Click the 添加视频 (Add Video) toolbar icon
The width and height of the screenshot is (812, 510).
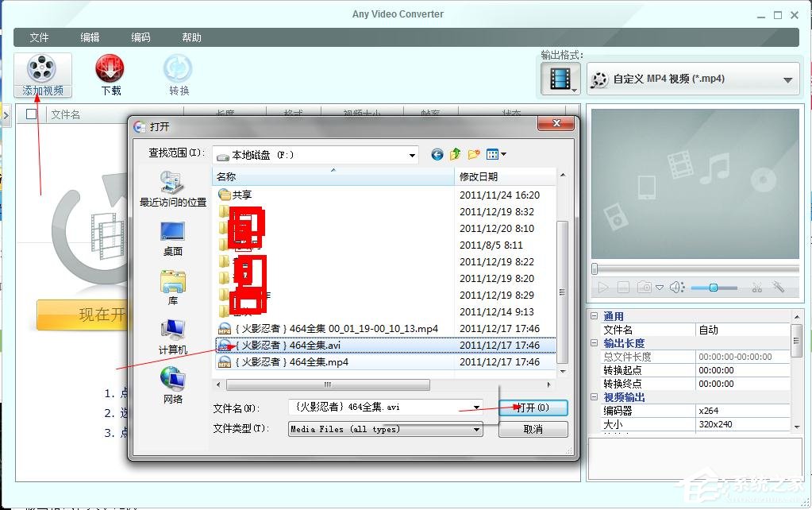click(x=43, y=74)
